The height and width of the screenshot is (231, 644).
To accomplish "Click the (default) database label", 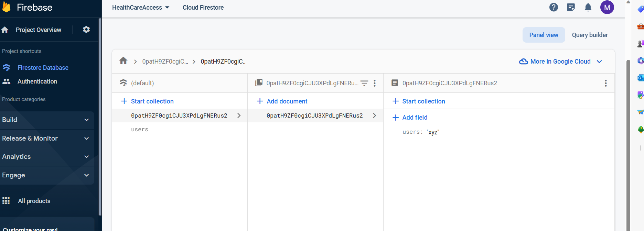I will pyautogui.click(x=142, y=83).
